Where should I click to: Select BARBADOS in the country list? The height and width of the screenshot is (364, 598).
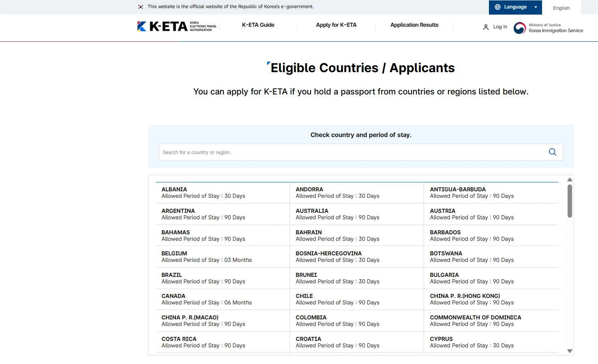(491, 236)
